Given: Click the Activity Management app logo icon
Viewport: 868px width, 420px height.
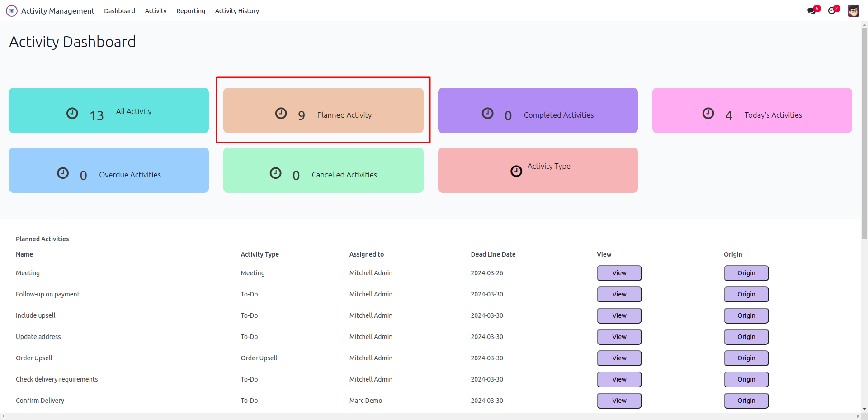Looking at the screenshot, I should coord(12,11).
